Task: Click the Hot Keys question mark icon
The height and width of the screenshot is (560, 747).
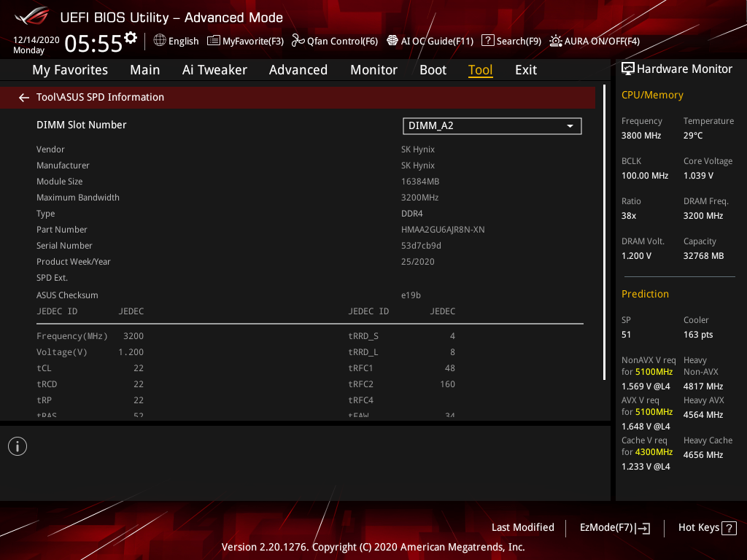Action: 729,529
